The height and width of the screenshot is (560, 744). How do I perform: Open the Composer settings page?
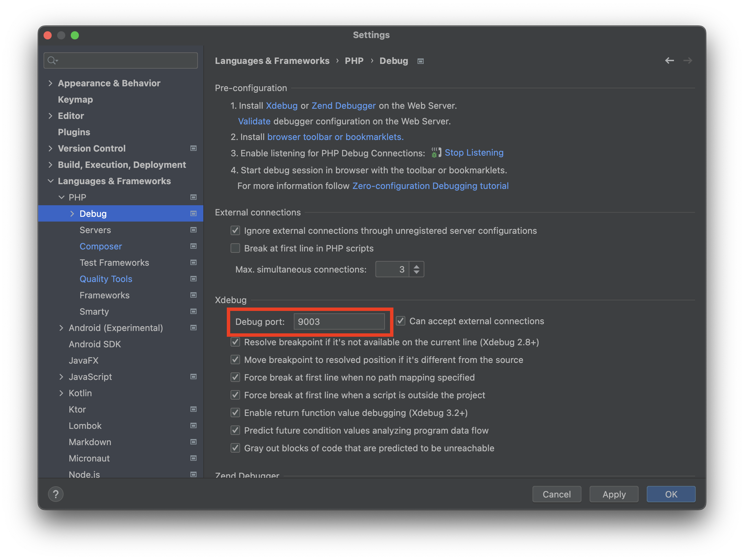pyautogui.click(x=101, y=246)
